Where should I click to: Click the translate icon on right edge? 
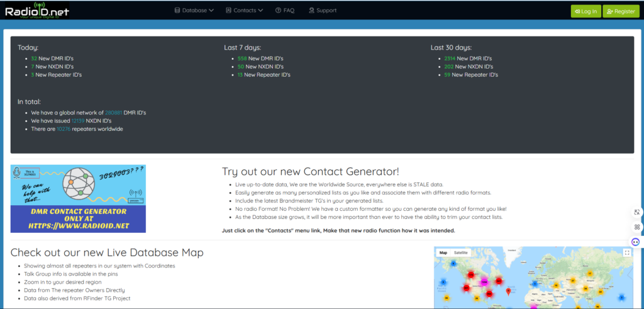[637, 213]
